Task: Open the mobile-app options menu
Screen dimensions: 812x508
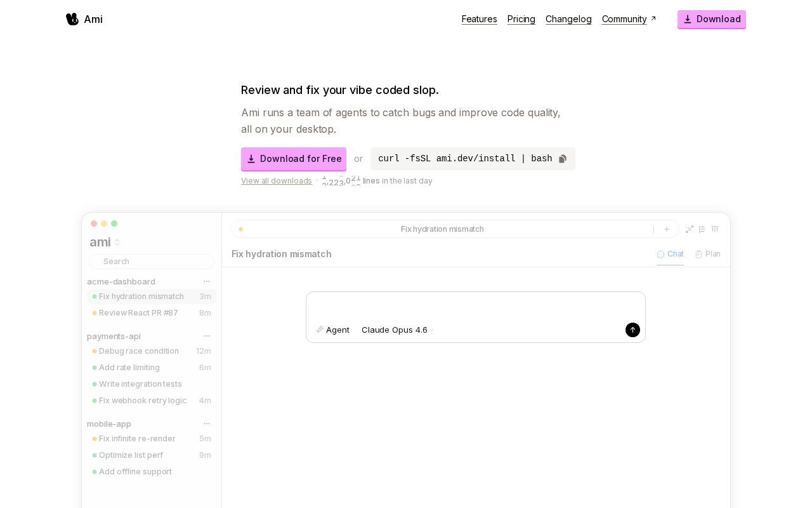Action: click(x=207, y=424)
